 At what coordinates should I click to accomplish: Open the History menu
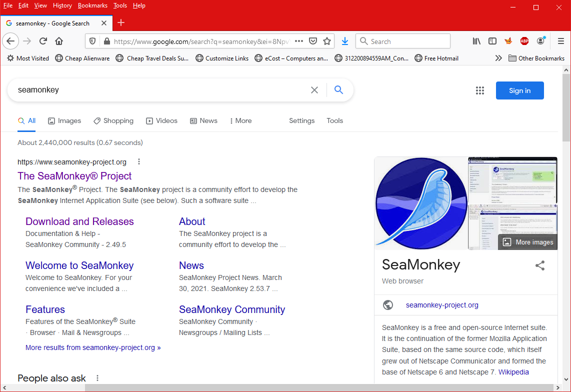[x=62, y=5]
